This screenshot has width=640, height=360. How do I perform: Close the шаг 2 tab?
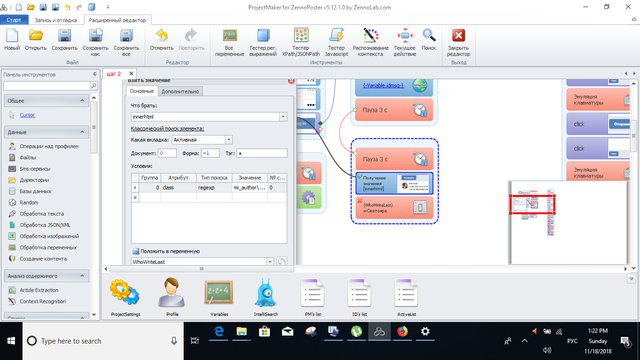pos(131,73)
